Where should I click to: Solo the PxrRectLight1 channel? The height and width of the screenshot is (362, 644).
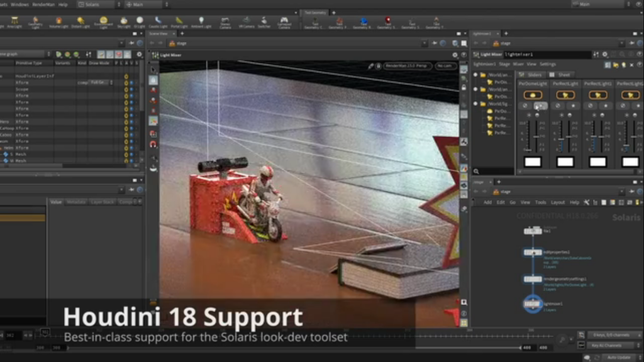click(x=606, y=106)
